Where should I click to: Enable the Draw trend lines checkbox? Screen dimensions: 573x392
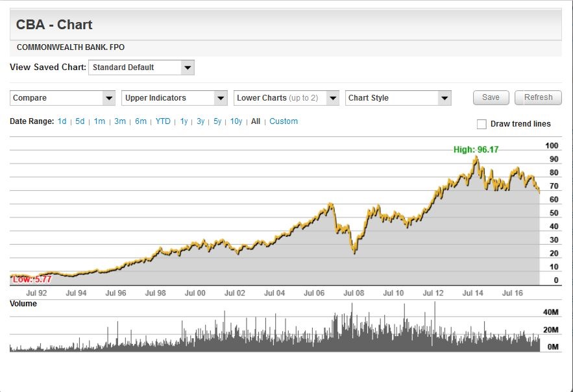click(482, 124)
